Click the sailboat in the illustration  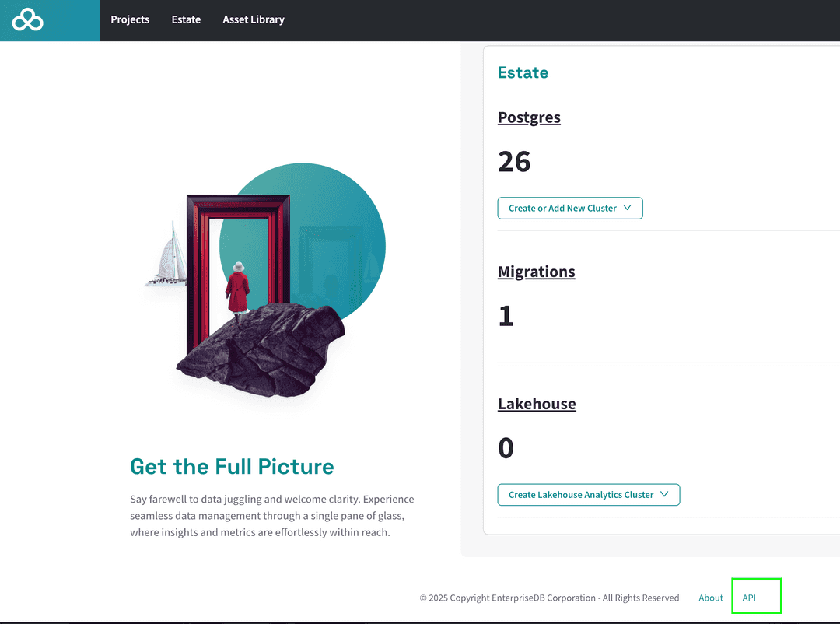pos(170,257)
